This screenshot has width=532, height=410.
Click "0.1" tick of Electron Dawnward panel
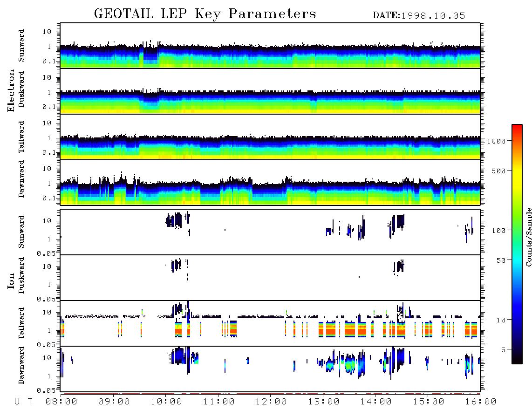click(49, 198)
